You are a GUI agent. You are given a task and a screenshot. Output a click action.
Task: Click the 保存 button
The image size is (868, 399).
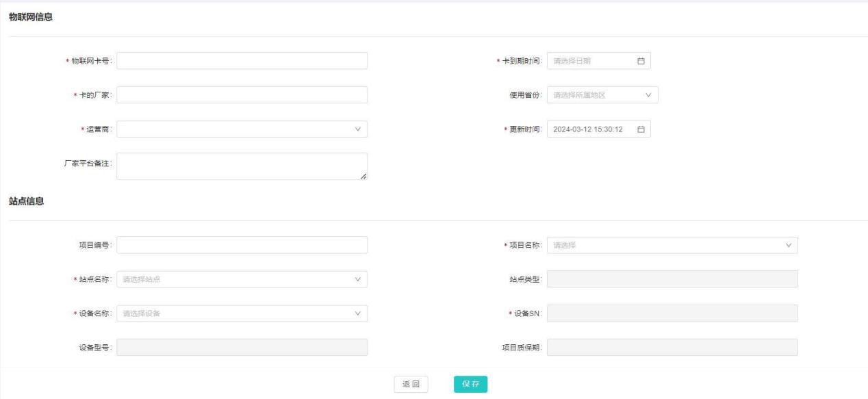point(470,385)
